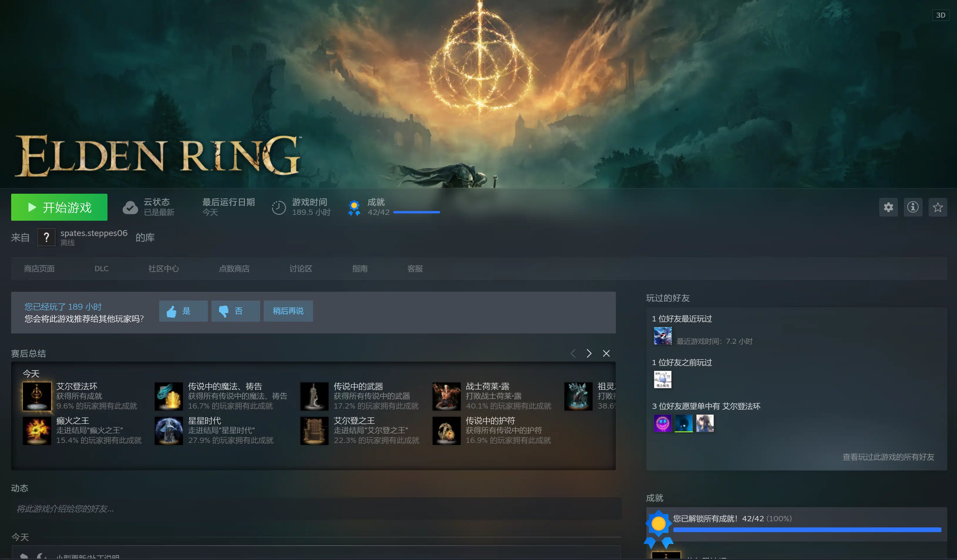Give a thumbs up recommendation 是

tap(184, 311)
